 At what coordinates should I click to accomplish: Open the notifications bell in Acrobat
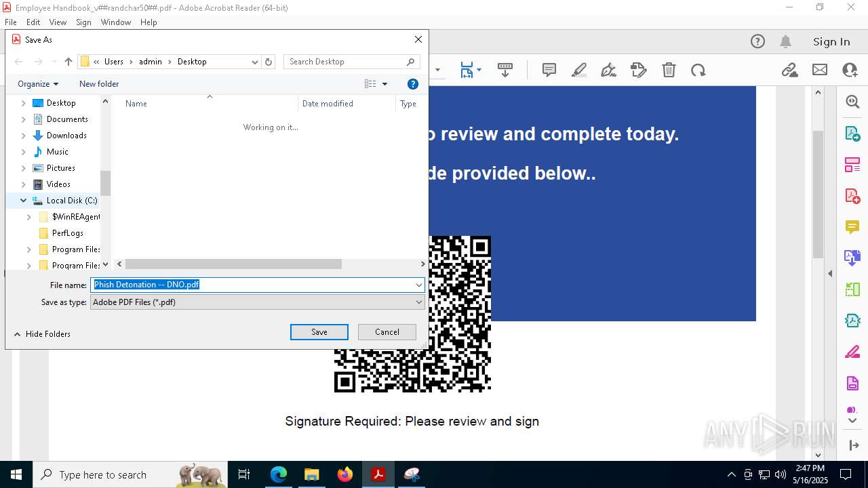click(785, 41)
